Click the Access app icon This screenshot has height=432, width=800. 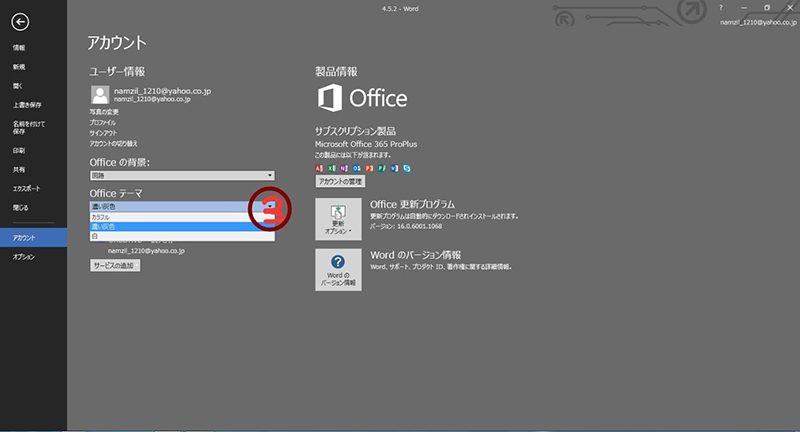tap(319, 168)
